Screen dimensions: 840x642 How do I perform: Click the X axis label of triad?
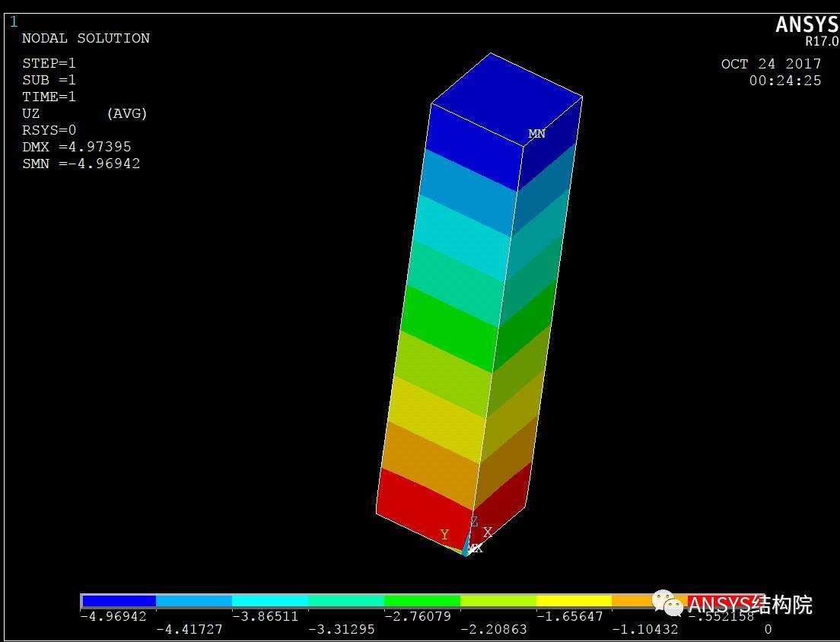[488, 532]
